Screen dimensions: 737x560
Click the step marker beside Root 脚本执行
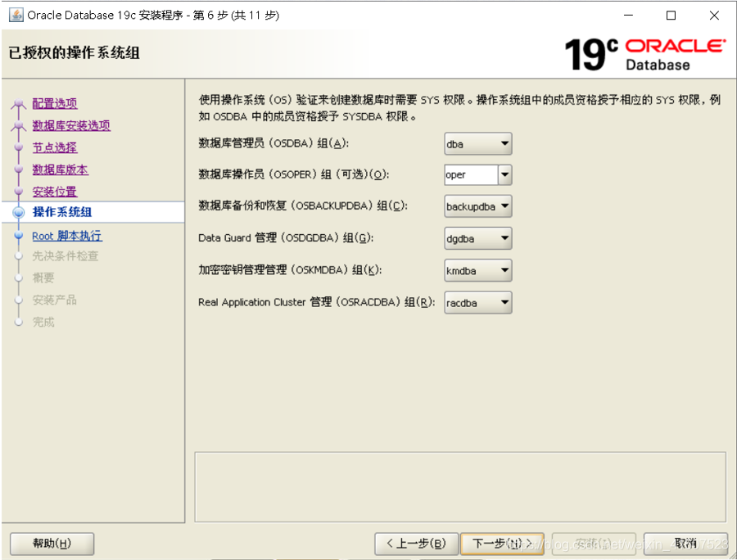click(x=18, y=235)
